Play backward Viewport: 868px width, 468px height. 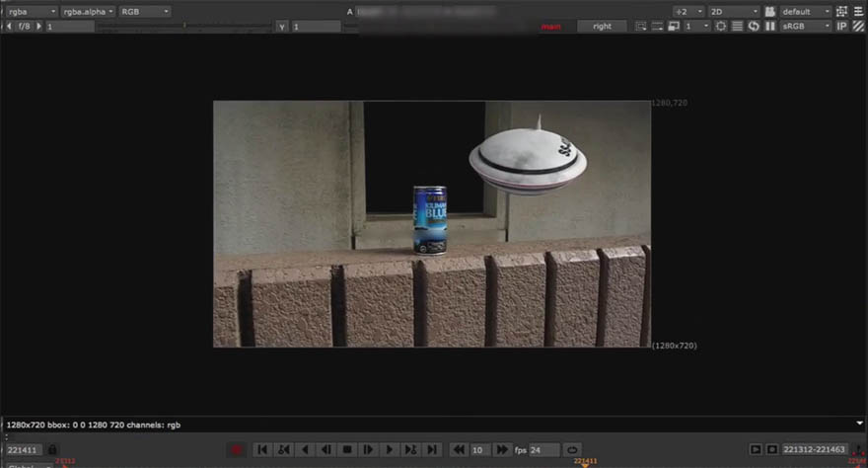(x=305, y=449)
